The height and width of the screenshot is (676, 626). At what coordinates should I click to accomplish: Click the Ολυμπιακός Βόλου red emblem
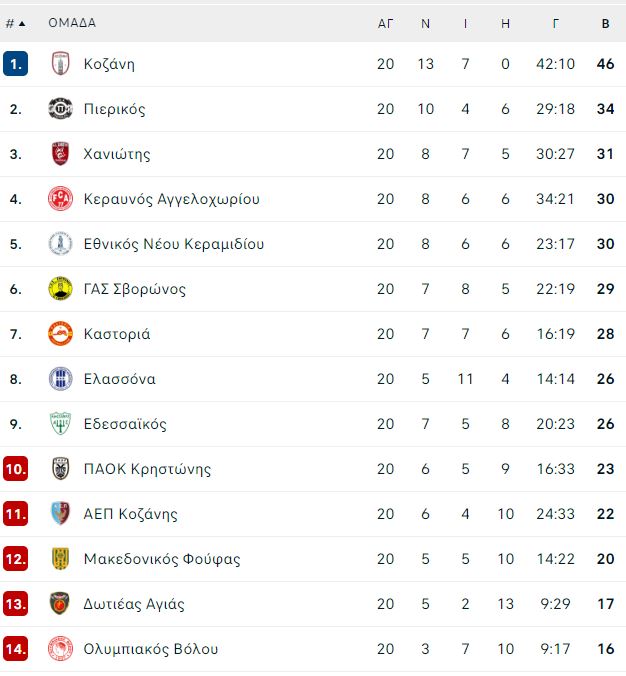pos(60,649)
